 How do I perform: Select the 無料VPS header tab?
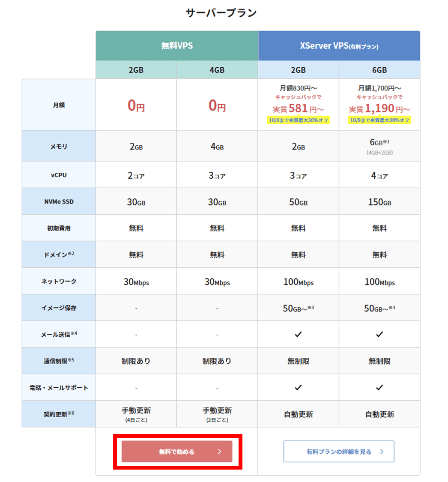tap(176, 45)
